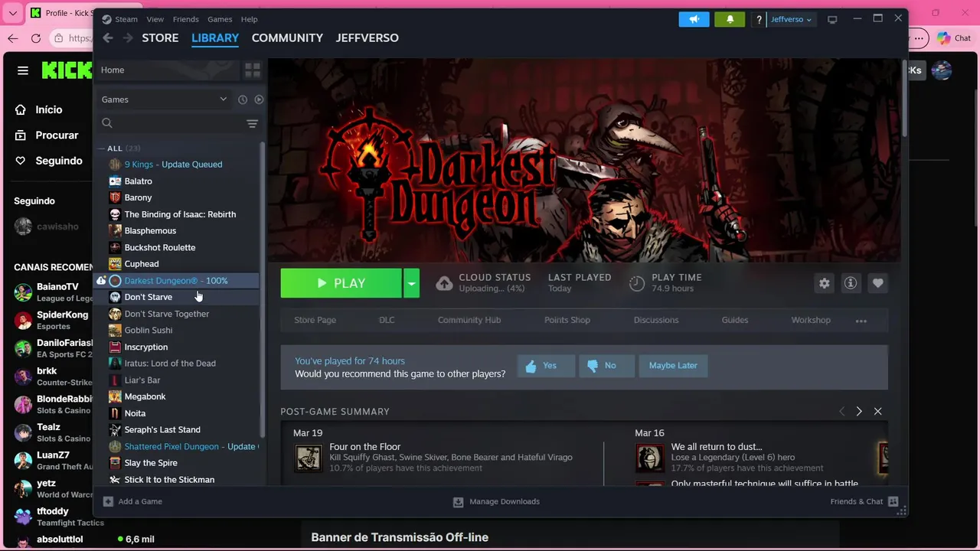980x551 pixels.
Task: Go forward with Steam's right arrow
Action: coord(128,37)
